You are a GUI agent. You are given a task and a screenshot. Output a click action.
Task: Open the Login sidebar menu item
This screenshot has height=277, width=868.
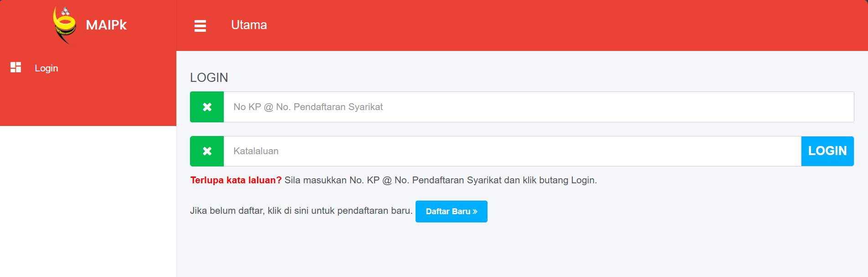(46, 68)
